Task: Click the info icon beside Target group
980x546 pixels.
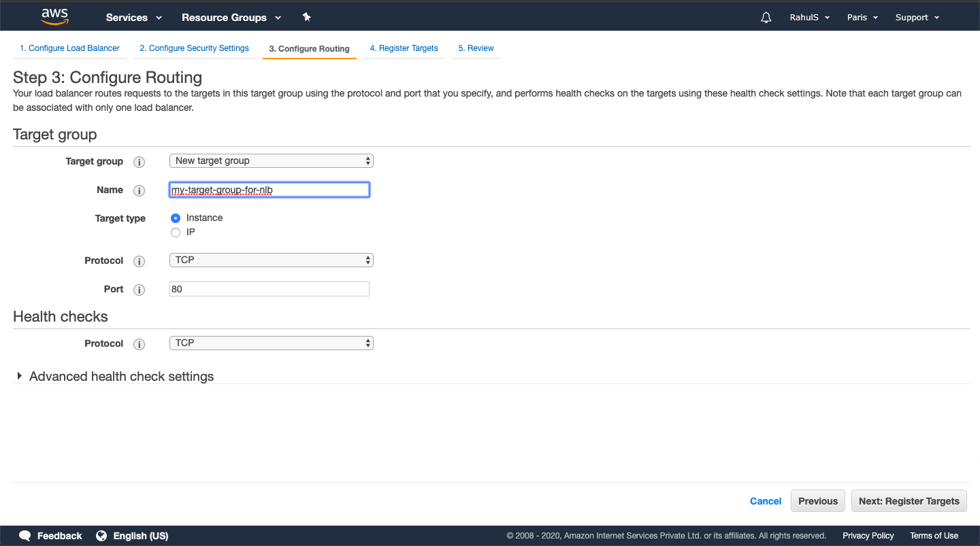Action: 139,162
